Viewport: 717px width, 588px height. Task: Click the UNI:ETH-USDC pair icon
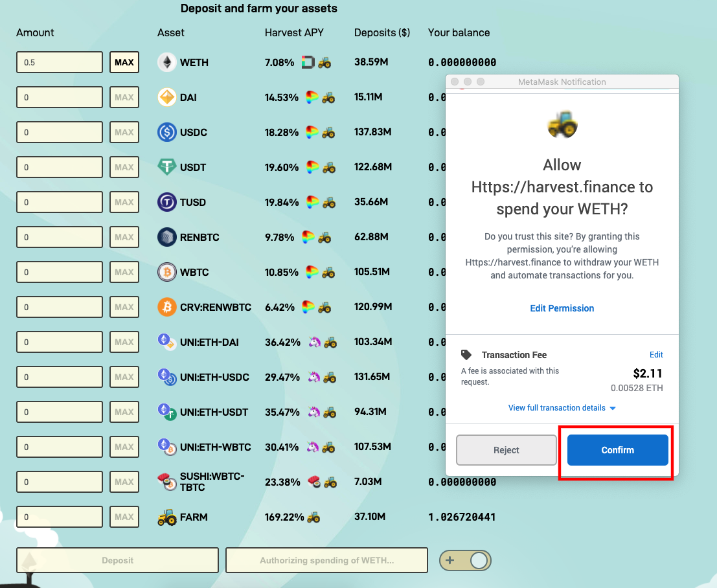[167, 377]
